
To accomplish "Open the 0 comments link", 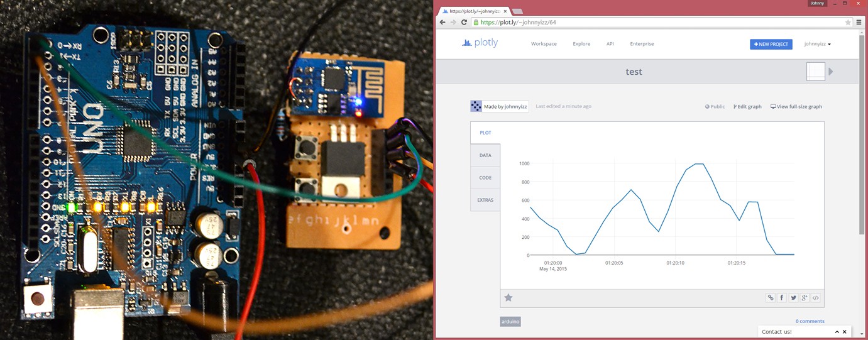I will [810, 321].
